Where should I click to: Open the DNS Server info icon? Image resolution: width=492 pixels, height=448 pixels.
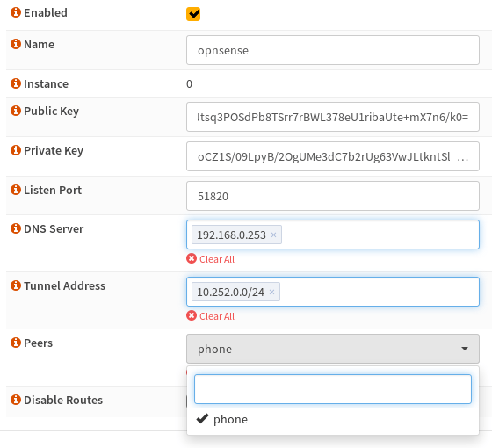(x=16, y=228)
